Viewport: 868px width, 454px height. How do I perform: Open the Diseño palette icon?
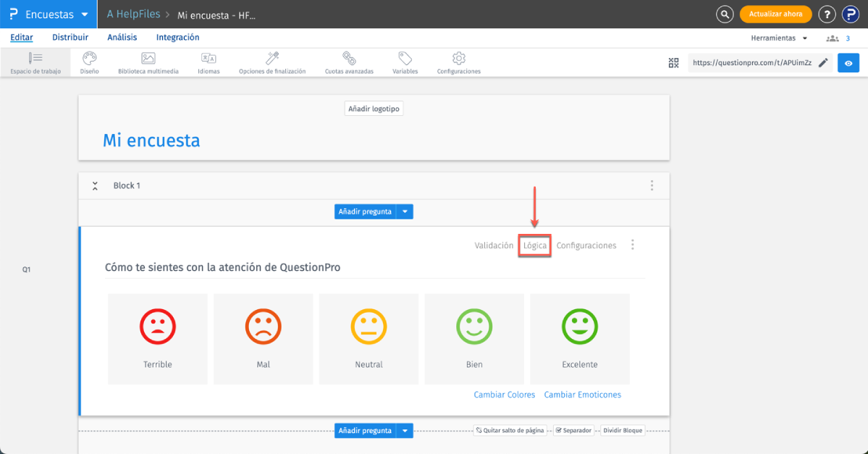[89, 59]
